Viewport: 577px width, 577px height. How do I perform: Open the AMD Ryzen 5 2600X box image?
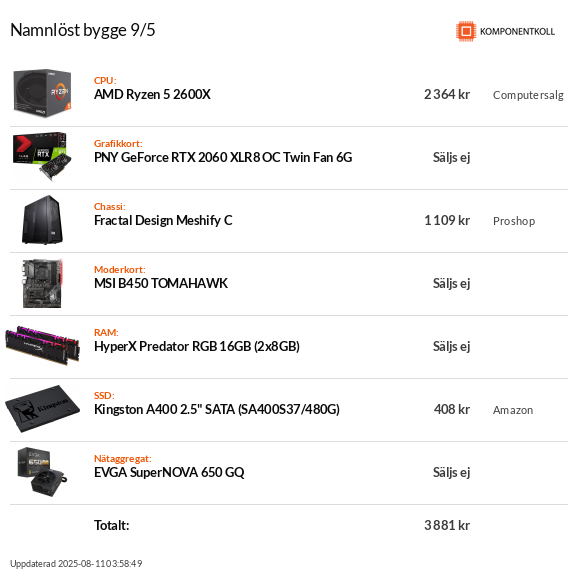42,93
